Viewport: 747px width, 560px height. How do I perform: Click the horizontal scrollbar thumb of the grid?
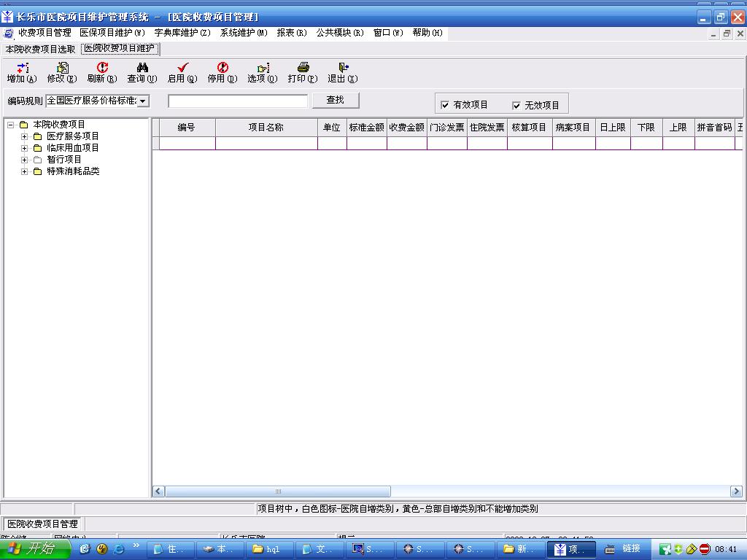[x=278, y=491]
